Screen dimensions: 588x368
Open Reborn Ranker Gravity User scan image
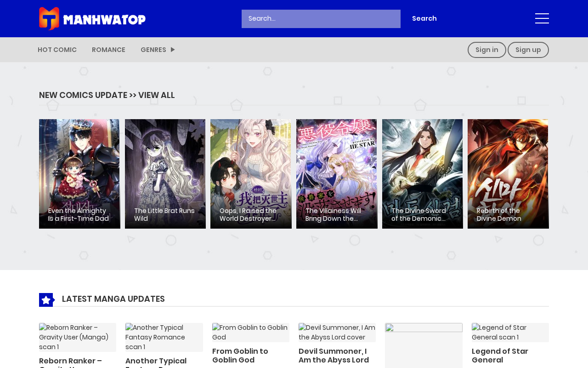78,337
